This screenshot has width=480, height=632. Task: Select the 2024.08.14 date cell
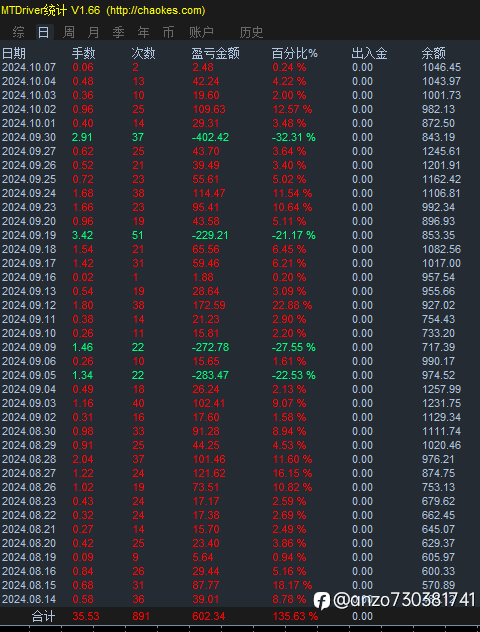[x=29, y=599]
